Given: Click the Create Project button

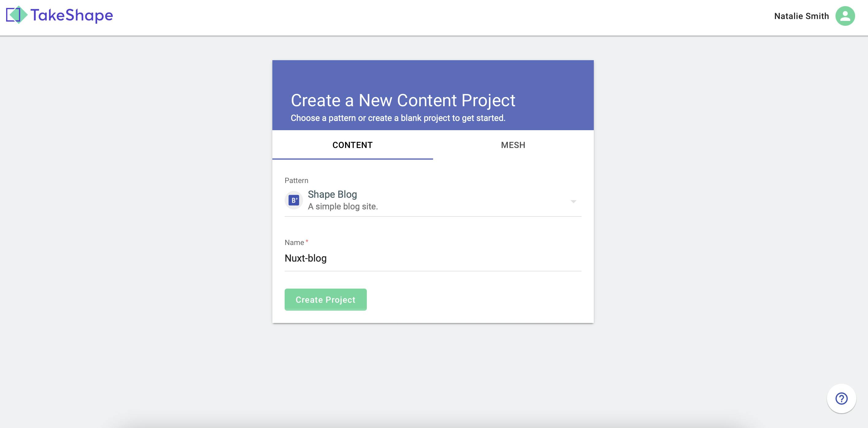Looking at the screenshot, I should click(325, 299).
